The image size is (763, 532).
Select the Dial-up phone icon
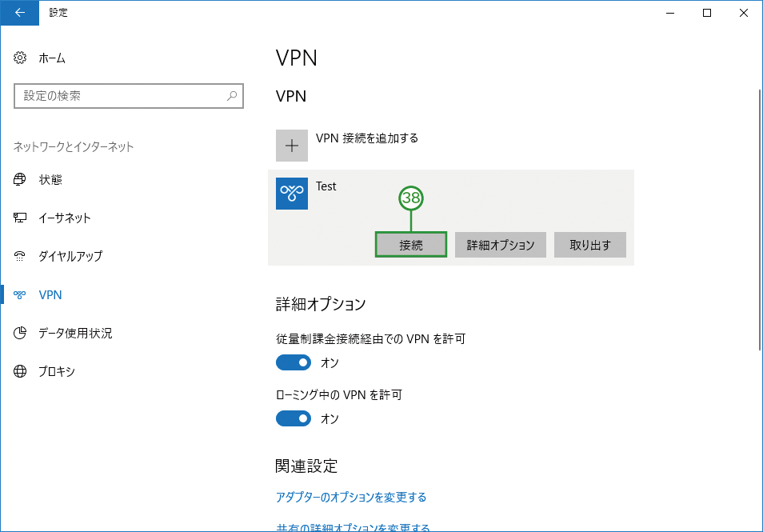pyautogui.click(x=19, y=256)
